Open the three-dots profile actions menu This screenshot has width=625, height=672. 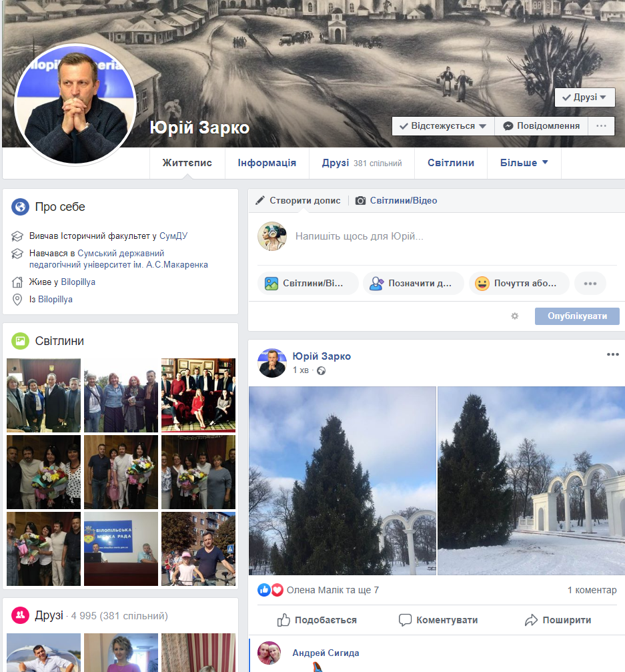601,126
